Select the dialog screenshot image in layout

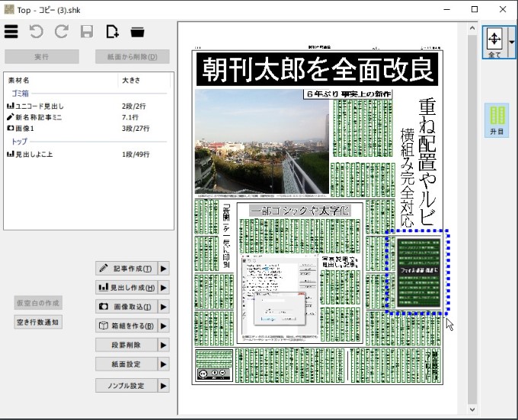coord(280,295)
